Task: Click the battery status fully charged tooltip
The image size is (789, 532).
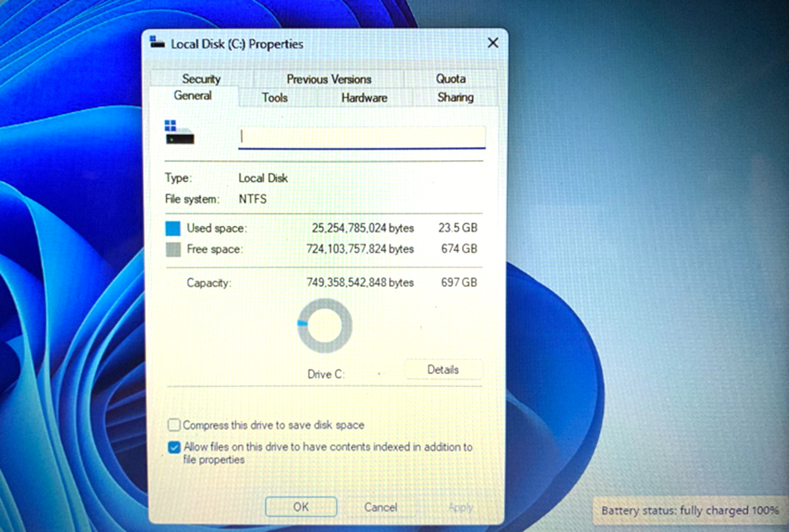Action: coord(690,510)
